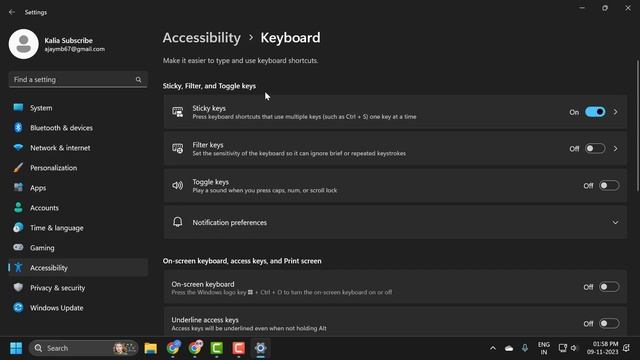The width and height of the screenshot is (640, 360).
Task: Go back using the Settings back arrow
Action: [11, 12]
